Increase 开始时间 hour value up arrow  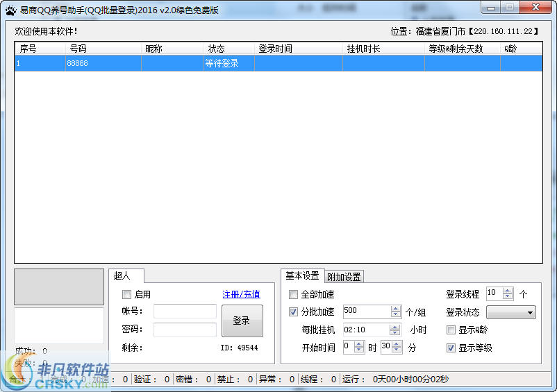(359, 344)
